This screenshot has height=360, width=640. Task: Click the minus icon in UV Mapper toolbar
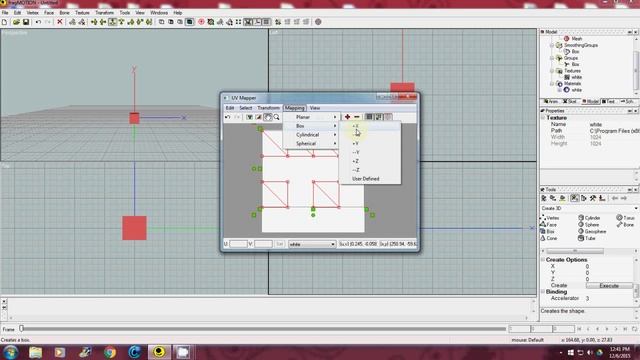pos(357,117)
